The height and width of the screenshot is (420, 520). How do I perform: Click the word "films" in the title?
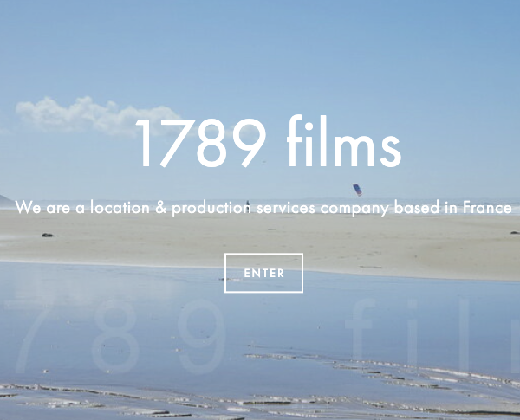(343, 140)
